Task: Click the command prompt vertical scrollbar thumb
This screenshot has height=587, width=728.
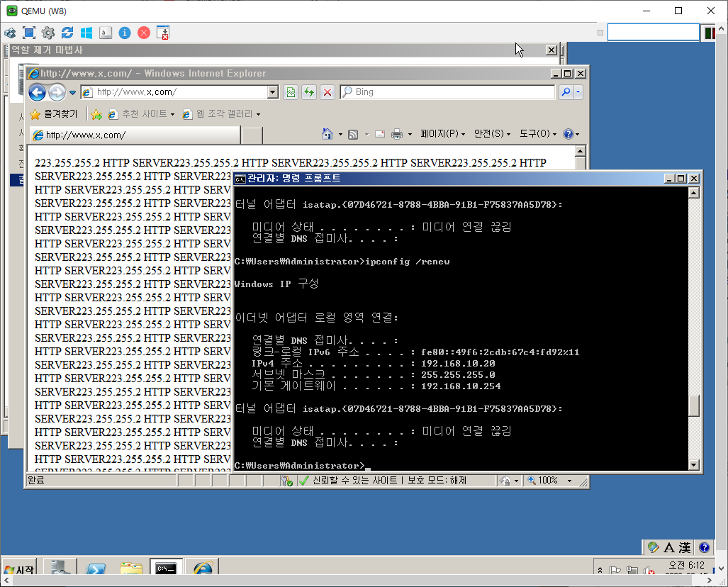Action: [694, 406]
